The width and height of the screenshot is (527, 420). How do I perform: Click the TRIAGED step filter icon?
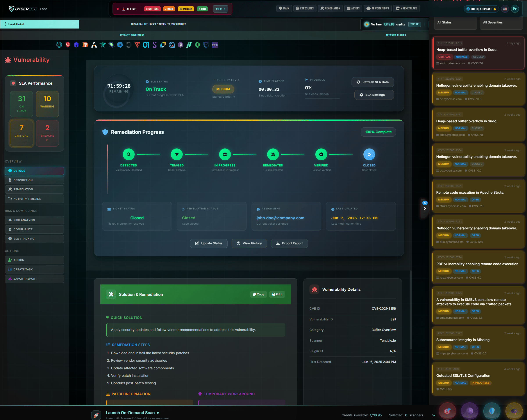pos(177,154)
